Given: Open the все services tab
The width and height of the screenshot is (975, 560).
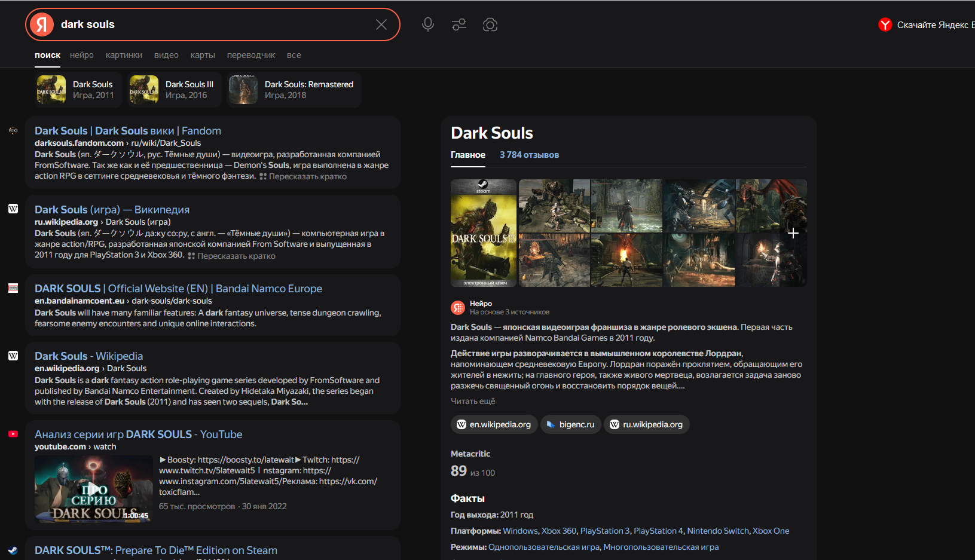Looking at the screenshot, I should (x=294, y=55).
